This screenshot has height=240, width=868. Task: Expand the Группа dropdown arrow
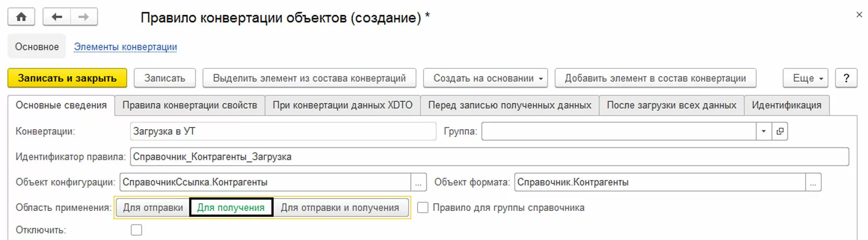[764, 131]
